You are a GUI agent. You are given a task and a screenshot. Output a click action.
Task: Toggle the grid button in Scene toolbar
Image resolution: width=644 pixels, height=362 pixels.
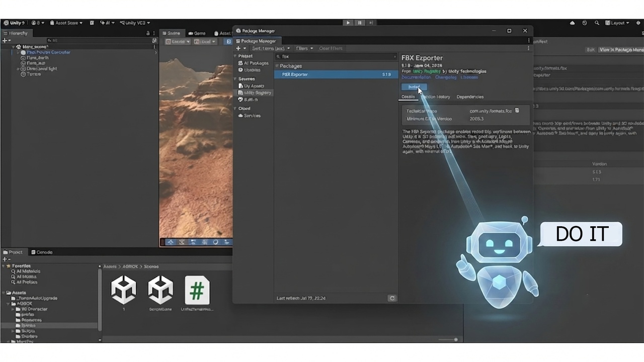pos(228,42)
